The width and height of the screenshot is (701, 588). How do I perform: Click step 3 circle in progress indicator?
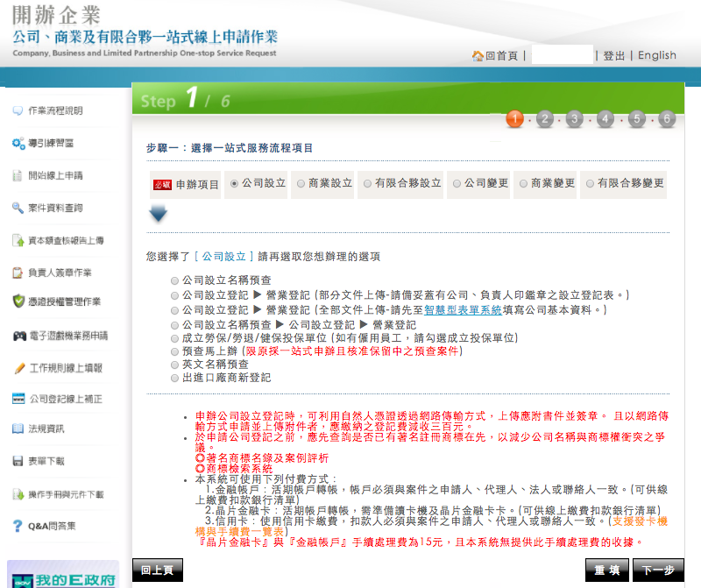pos(575,119)
